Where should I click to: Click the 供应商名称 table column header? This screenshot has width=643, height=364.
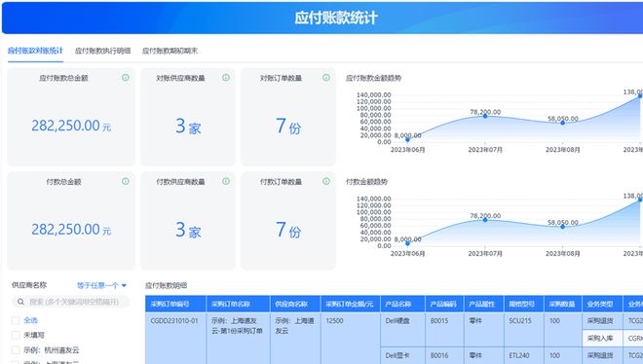295,305
